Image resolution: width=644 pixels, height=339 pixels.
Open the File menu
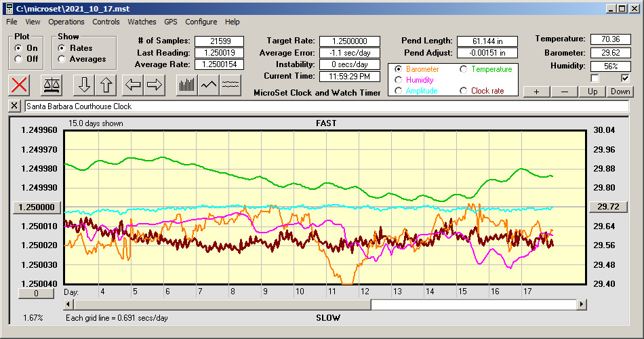(12, 22)
